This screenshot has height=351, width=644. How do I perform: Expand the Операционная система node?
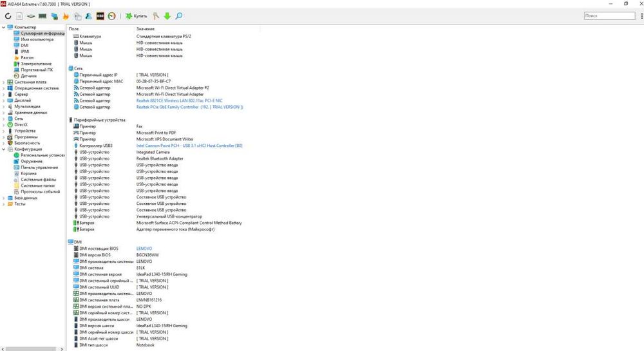coord(4,88)
